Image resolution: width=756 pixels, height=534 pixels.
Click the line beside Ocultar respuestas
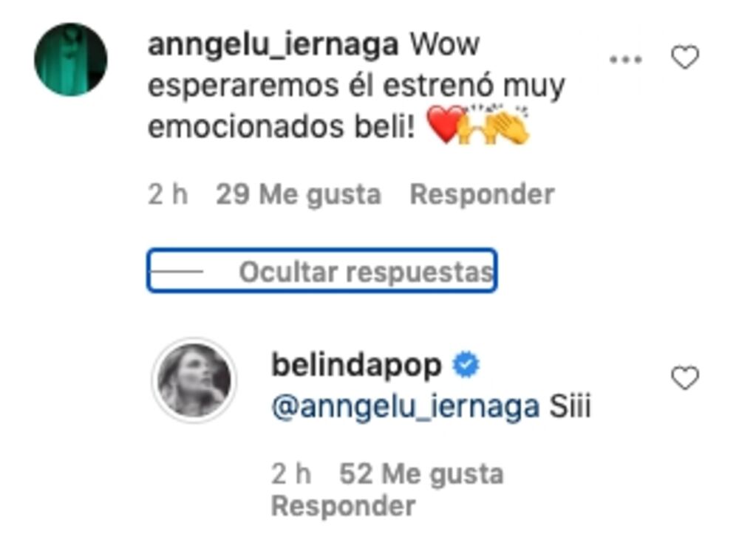(177, 271)
